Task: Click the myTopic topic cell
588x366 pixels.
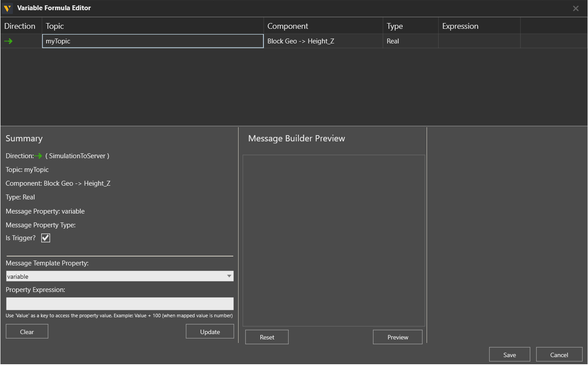Action: point(153,41)
